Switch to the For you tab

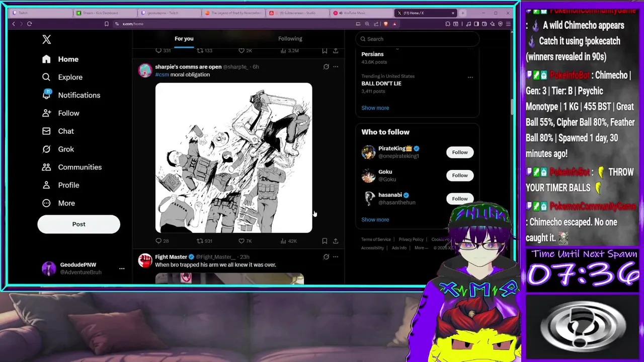tap(184, 39)
